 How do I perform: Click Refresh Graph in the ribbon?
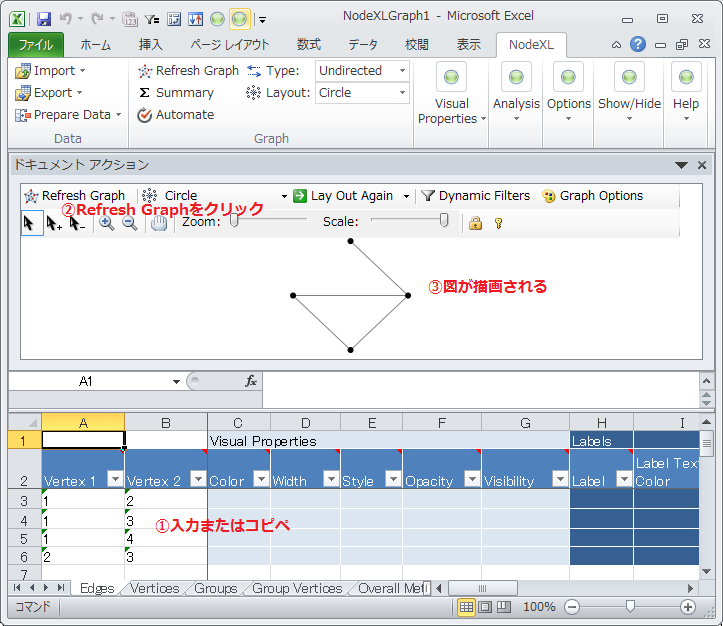point(188,71)
